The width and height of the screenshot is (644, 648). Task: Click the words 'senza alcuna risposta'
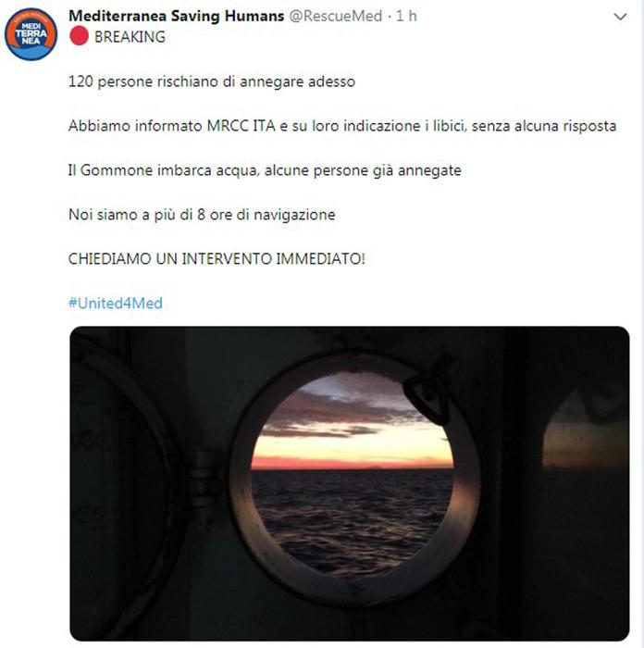click(544, 126)
